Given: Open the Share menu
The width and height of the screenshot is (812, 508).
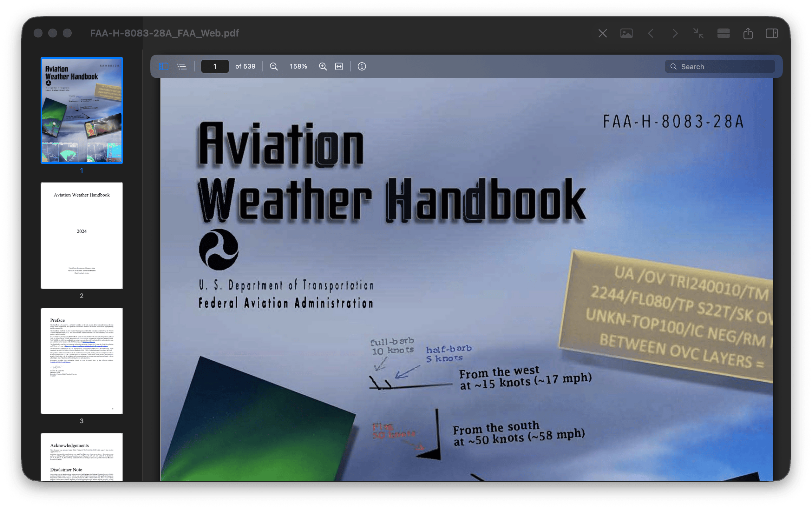Looking at the screenshot, I should pos(748,33).
